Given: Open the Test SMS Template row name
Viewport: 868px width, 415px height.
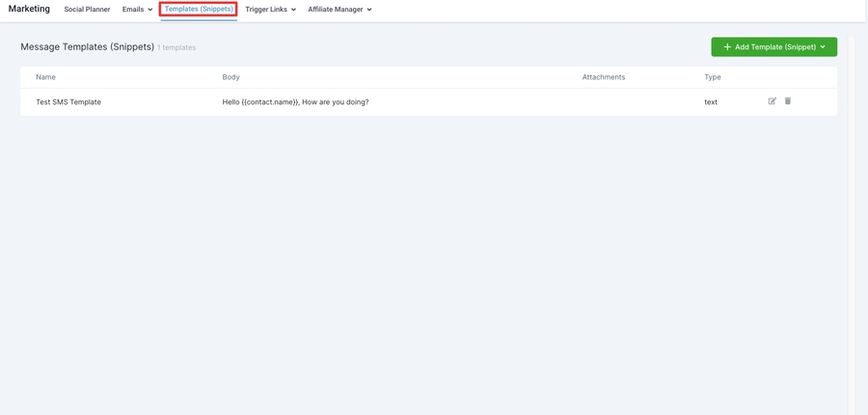Looking at the screenshot, I should coord(68,102).
